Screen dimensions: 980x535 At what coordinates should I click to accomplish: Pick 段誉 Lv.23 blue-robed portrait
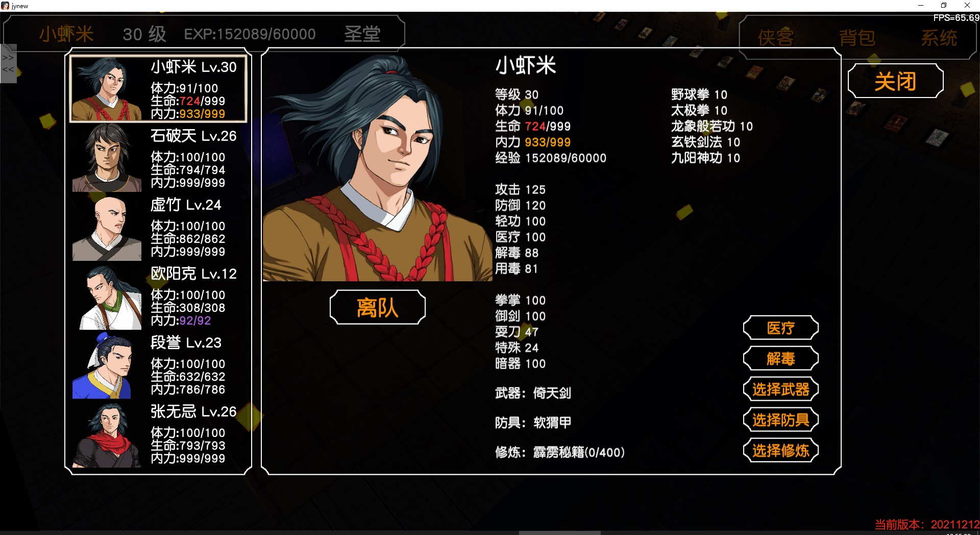point(107,366)
